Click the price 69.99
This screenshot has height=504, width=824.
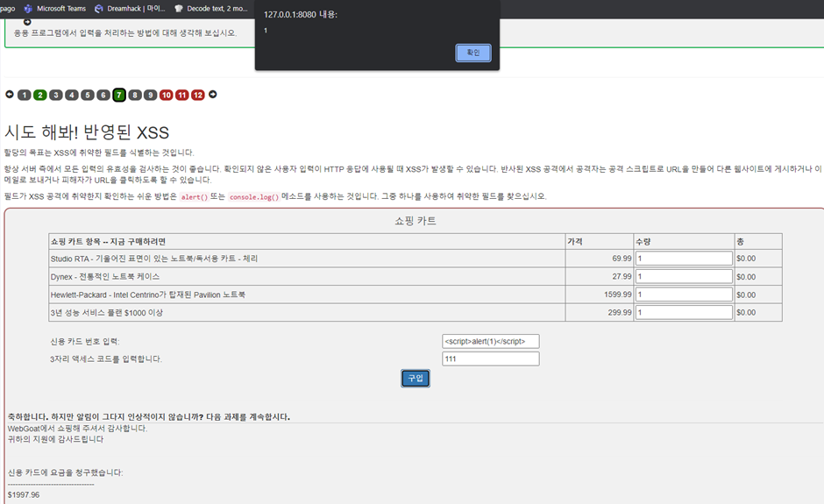coord(622,259)
